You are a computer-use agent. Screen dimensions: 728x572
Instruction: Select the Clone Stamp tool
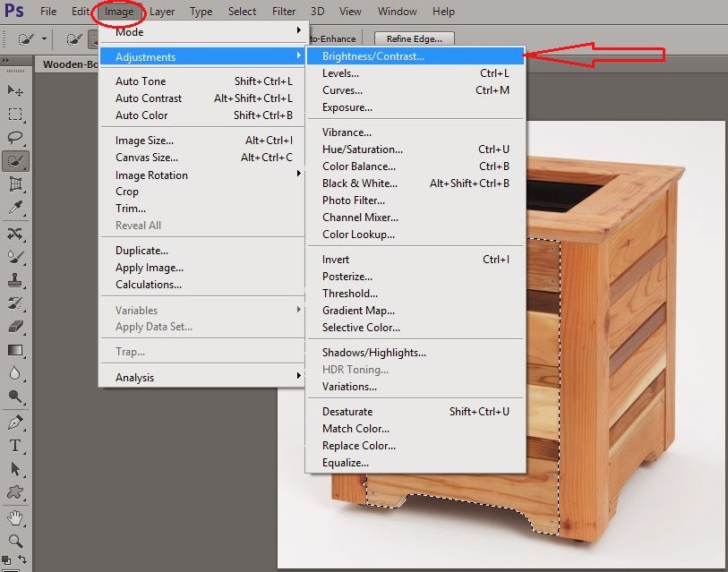pyautogui.click(x=15, y=280)
